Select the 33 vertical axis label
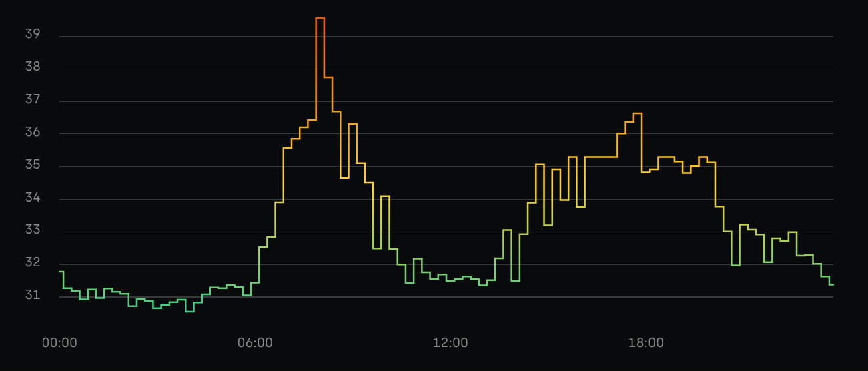868x371 pixels. tap(33, 231)
